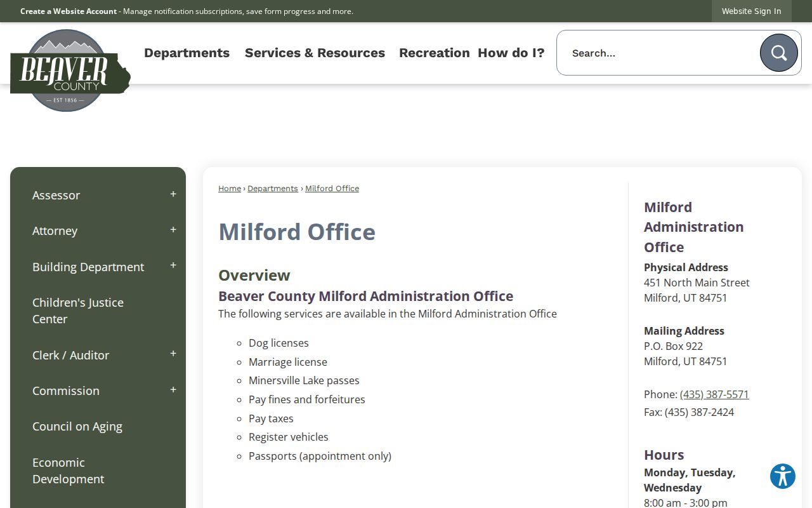
Task: Open the How do I? menu
Action: click(x=511, y=53)
